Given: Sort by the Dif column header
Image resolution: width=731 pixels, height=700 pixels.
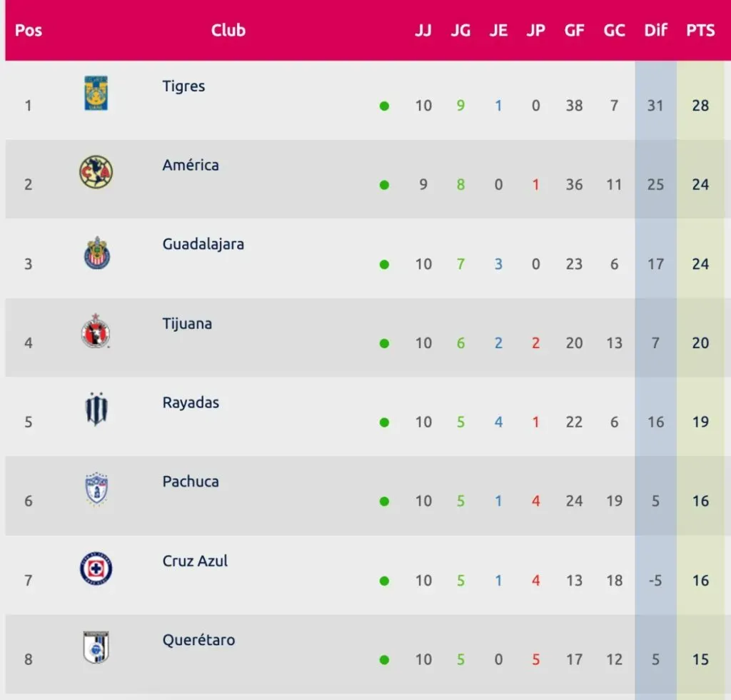Looking at the screenshot, I should coord(655,31).
